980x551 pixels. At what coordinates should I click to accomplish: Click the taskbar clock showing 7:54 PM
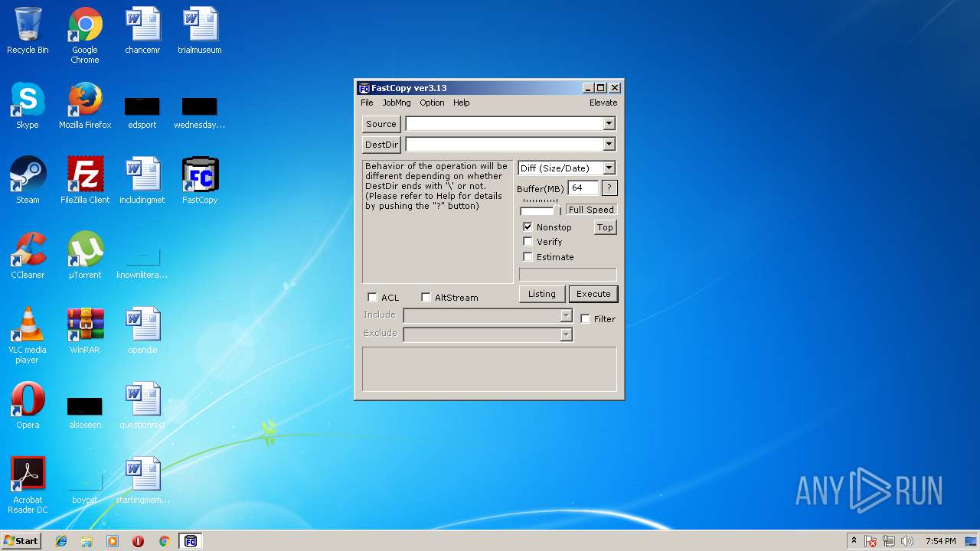tap(940, 541)
